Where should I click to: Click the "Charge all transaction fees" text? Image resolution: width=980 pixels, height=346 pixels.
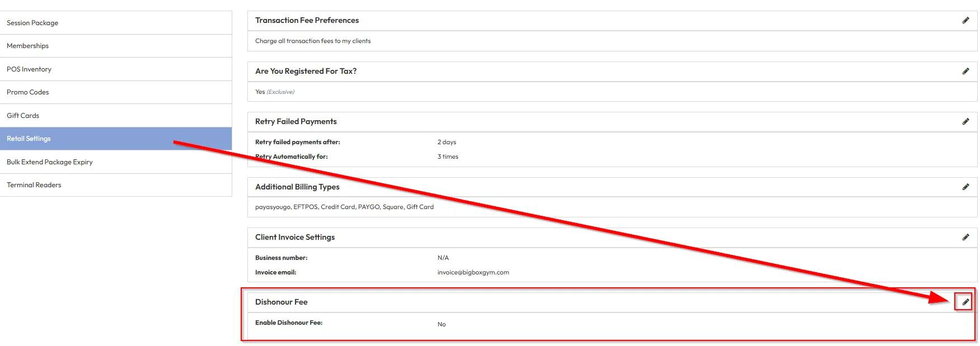[x=312, y=41]
